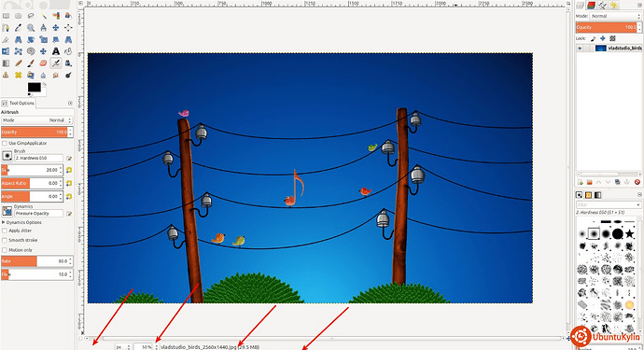Duplicate the layer button
Screen dimensions: 644x350
[617, 182]
